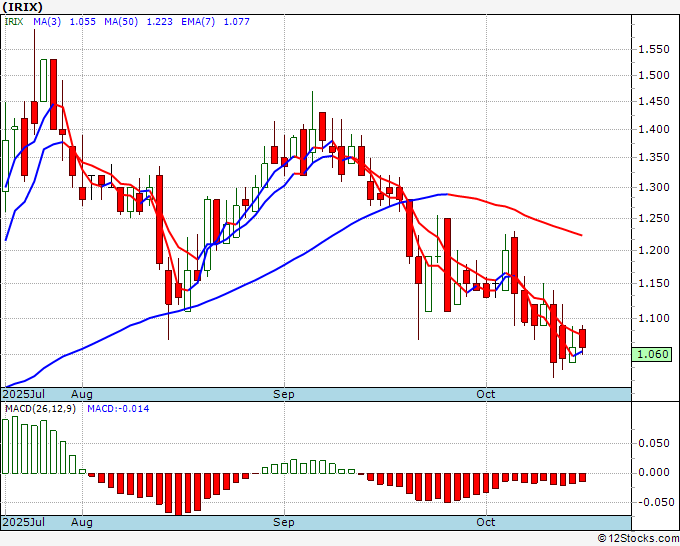Click the MA(50) legend label
Screen dimensions: 680x546
click(121, 21)
